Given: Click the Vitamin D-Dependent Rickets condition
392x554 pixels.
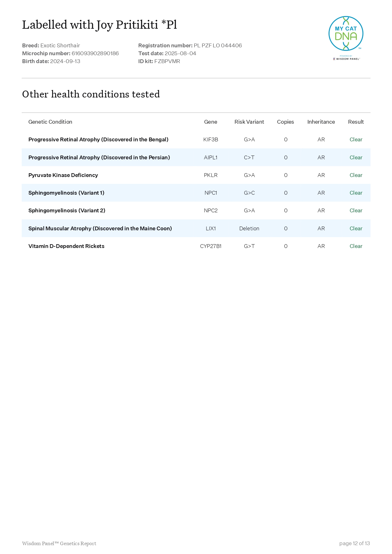Looking at the screenshot, I should (x=66, y=246).
